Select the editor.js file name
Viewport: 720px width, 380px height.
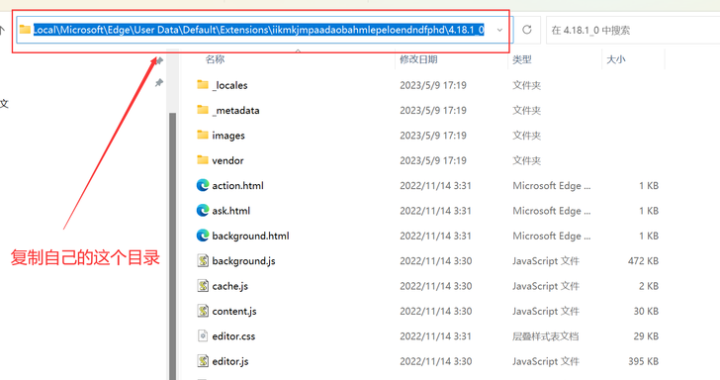[x=230, y=362]
